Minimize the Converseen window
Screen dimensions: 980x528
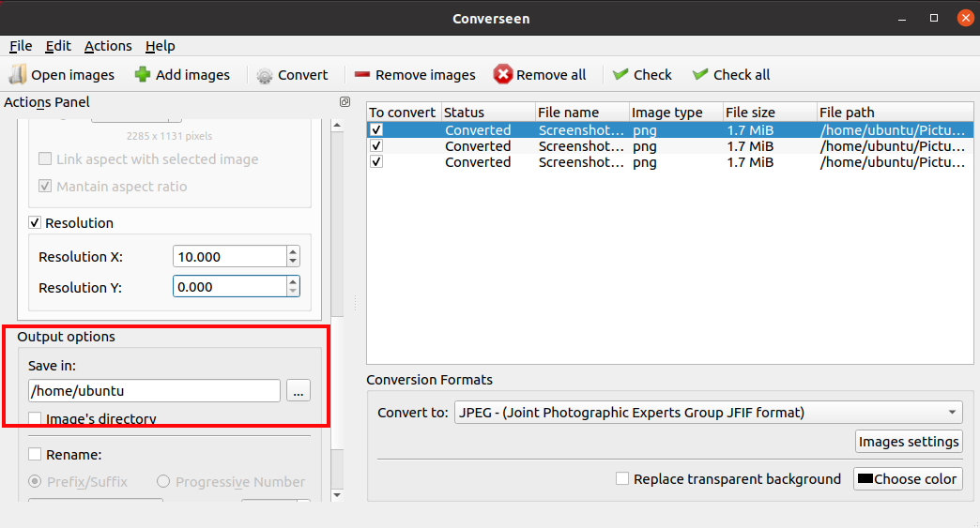coord(902,18)
